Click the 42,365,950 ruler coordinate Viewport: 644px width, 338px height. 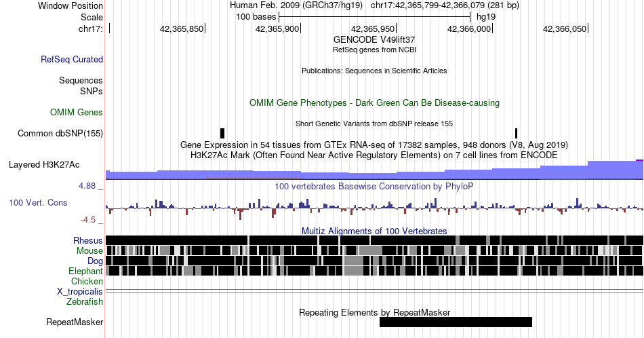click(x=373, y=29)
